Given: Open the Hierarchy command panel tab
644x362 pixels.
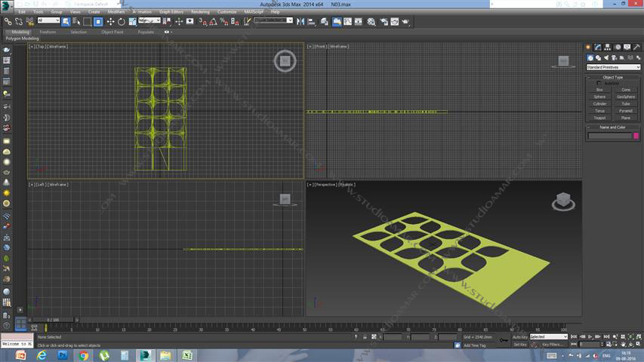Looking at the screenshot, I should 607,48.
